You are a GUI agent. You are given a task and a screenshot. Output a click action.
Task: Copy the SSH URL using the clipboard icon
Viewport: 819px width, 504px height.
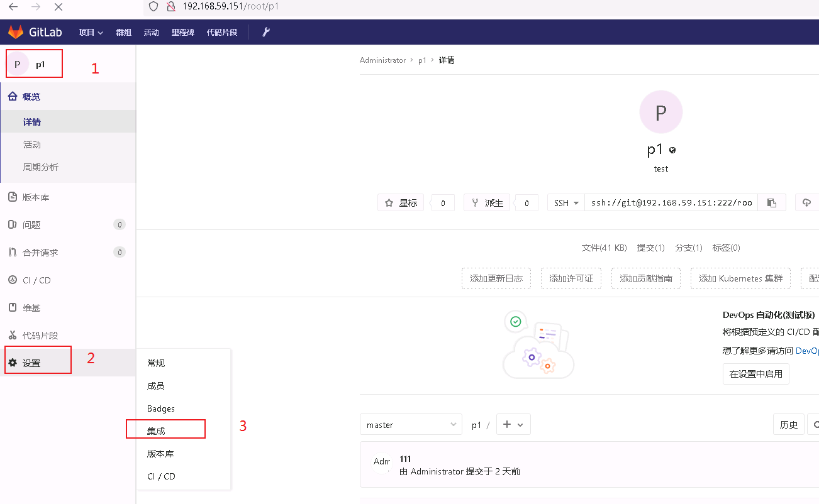click(772, 202)
